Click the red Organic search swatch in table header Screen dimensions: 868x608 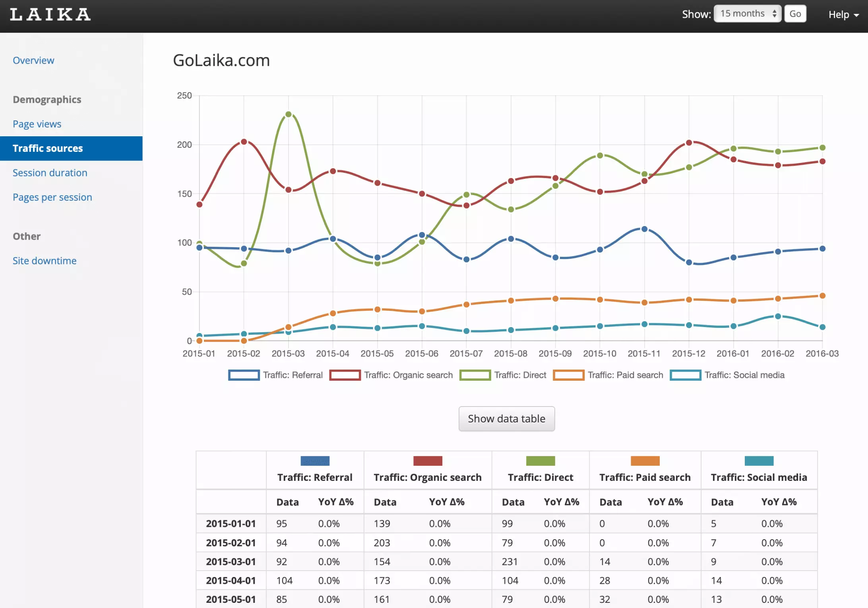(428, 461)
